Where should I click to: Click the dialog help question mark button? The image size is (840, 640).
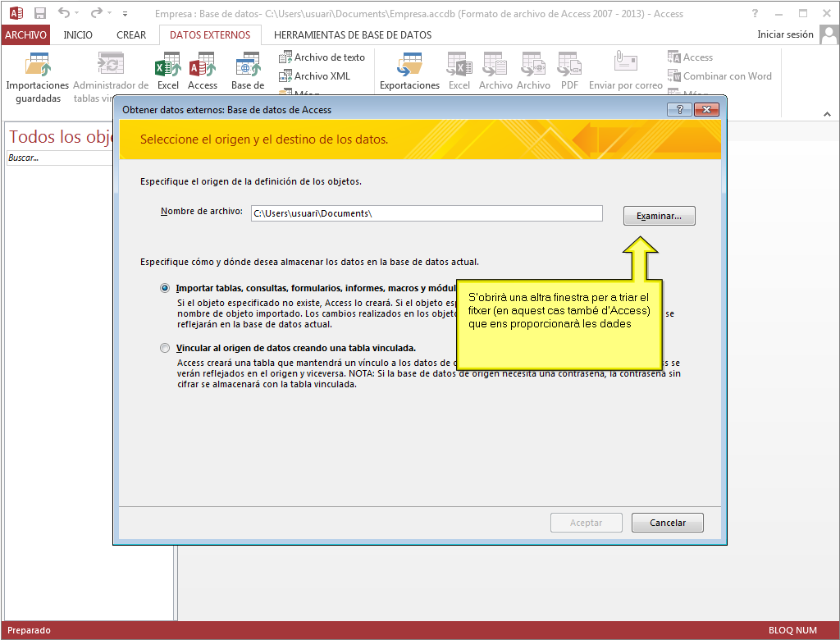[x=679, y=109]
